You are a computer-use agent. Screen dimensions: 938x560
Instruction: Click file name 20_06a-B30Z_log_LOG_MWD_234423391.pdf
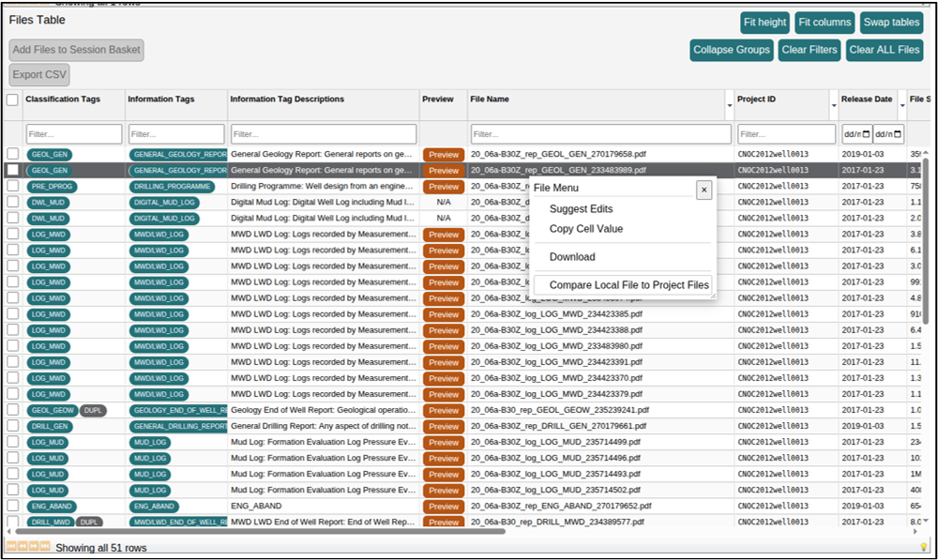(556, 362)
